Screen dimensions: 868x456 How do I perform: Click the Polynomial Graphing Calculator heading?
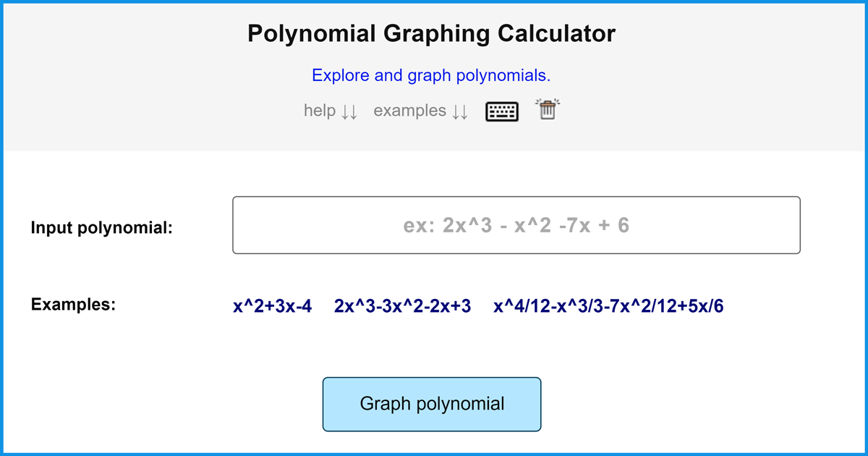431,33
